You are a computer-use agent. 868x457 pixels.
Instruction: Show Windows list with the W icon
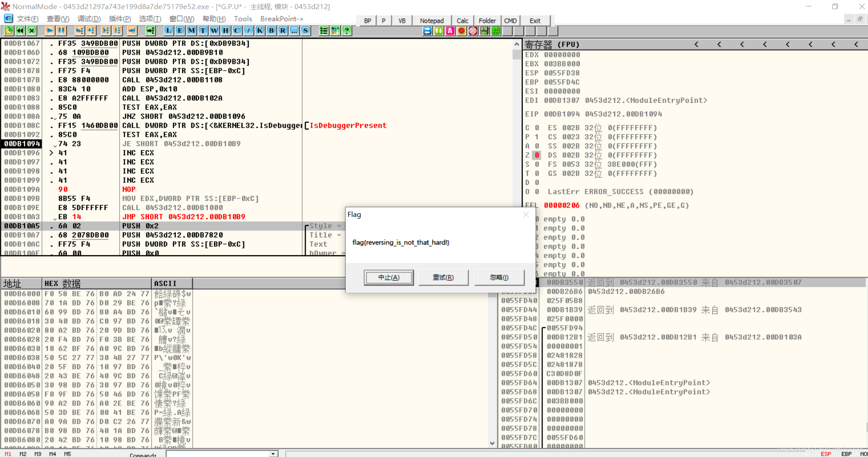point(214,31)
